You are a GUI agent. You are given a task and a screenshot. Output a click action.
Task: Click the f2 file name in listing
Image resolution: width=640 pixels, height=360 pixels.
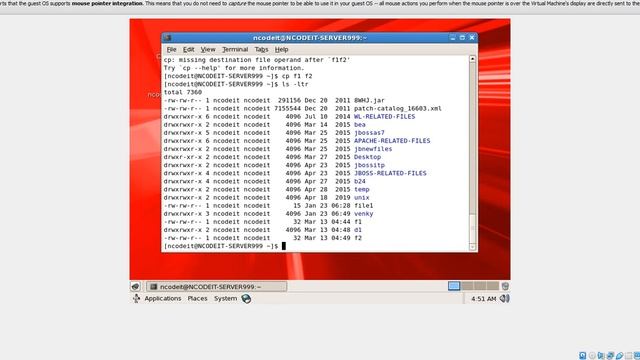click(x=358, y=238)
